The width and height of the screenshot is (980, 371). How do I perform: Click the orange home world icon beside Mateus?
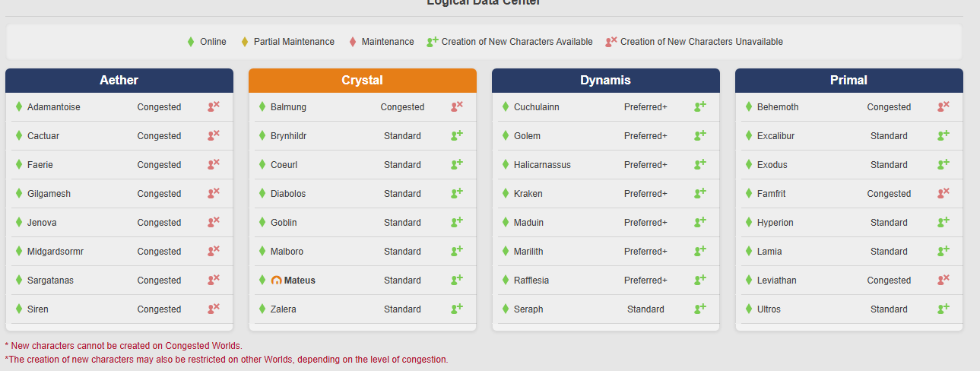tap(276, 281)
